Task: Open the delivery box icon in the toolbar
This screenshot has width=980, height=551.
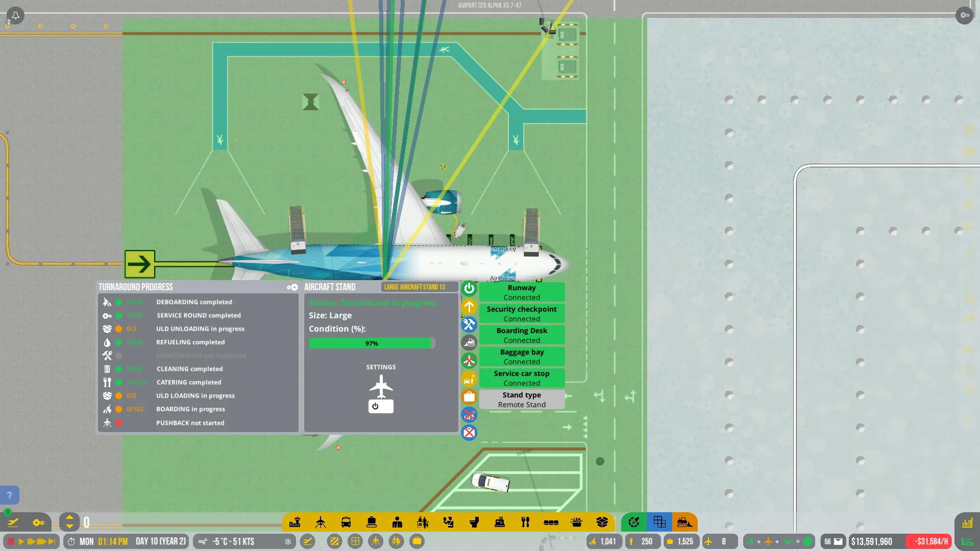Action: tap(602, 522)
